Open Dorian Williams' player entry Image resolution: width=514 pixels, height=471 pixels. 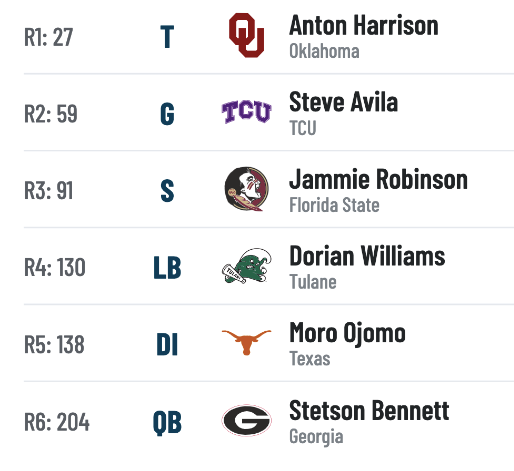367,256
